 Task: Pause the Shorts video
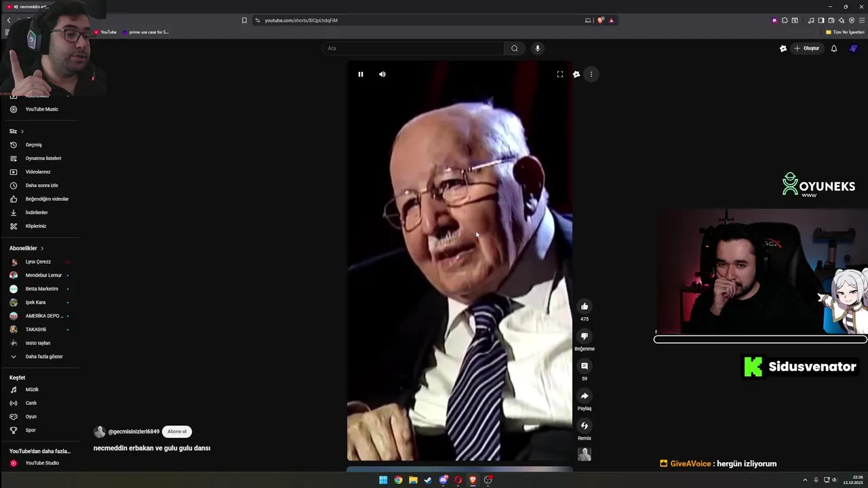[361, 75]
